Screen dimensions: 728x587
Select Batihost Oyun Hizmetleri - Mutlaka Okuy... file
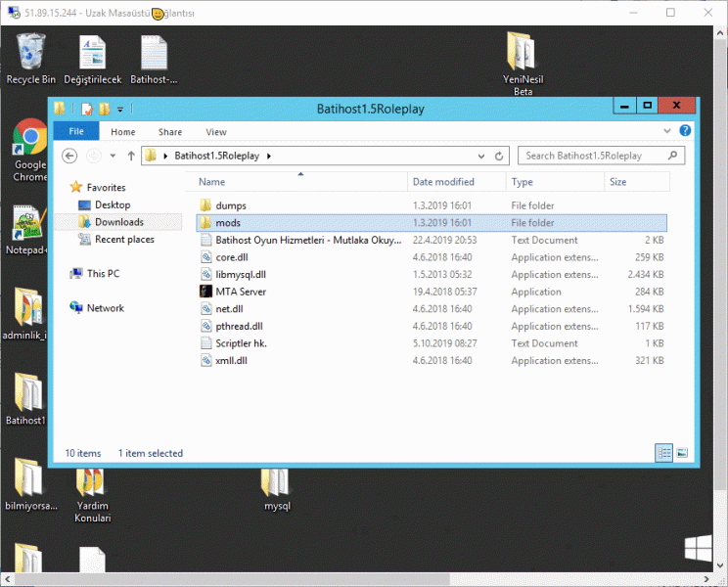[x=432, y=240]
